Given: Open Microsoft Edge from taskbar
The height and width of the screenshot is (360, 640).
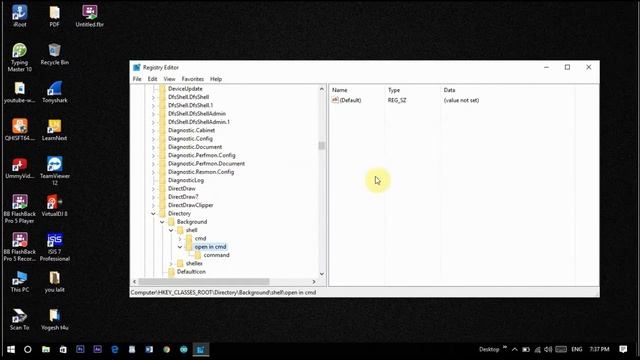Looking at the screenshot, I should pyautogui.click(x=115, y=349).
